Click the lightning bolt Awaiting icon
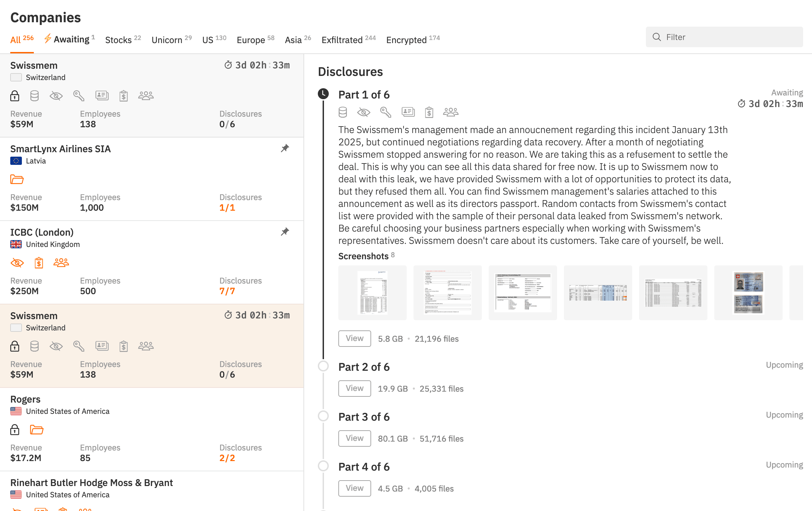Screen dimensions: 812x511 coord(48,38)
